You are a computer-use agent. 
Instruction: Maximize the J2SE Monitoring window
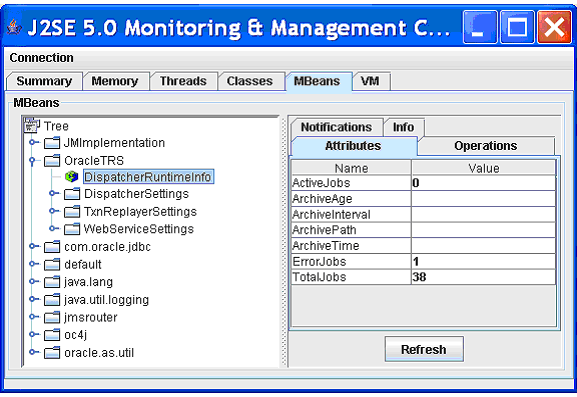(x=517, y=27)
